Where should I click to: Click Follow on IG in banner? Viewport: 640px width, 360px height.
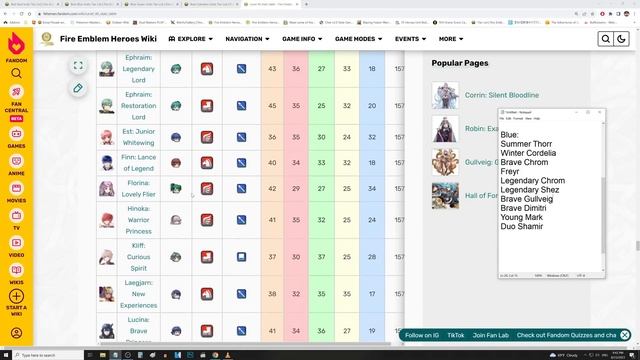click(x=422, y=335)
